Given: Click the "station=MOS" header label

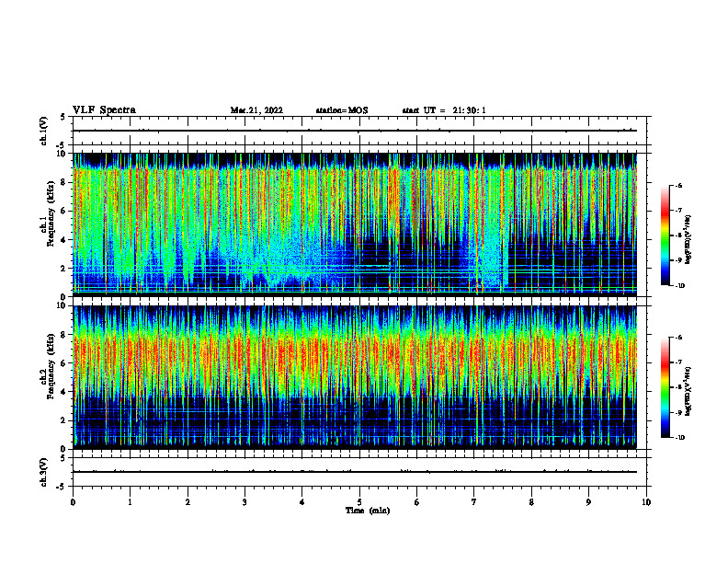Looking at the screenshot, I should click(342, 110).
